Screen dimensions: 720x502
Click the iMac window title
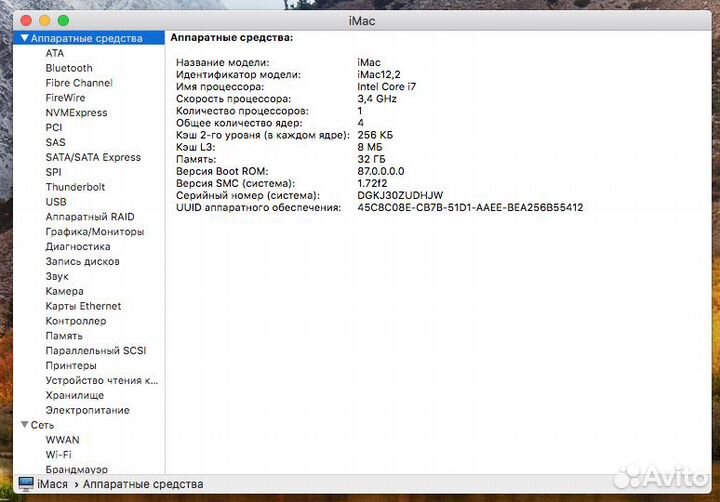pos(362,21)
